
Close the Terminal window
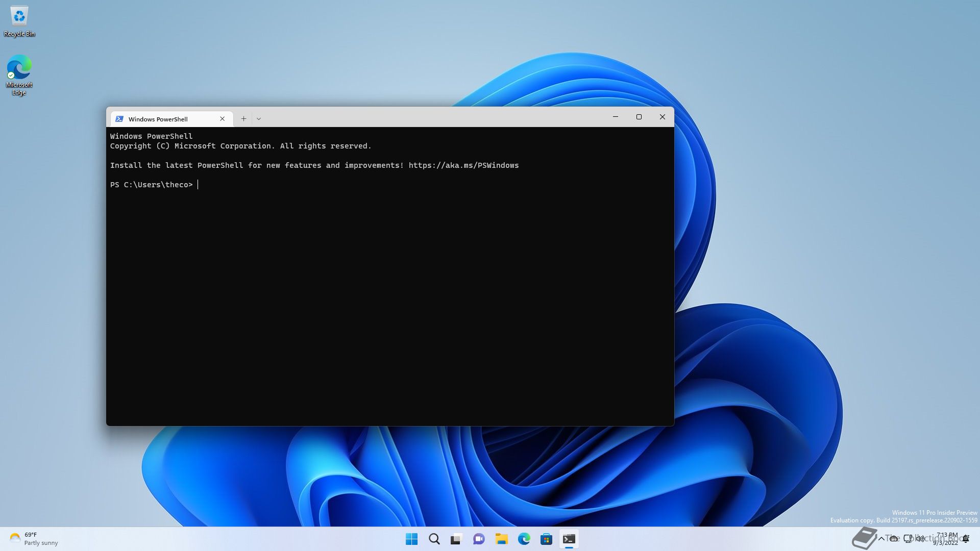663,117
